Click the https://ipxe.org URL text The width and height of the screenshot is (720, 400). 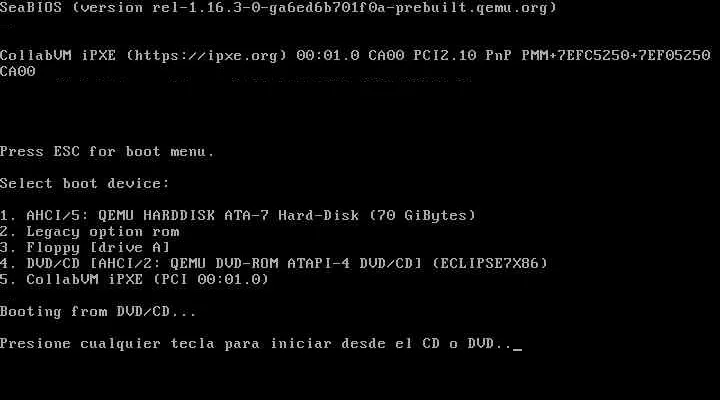(x=206, y=56)
